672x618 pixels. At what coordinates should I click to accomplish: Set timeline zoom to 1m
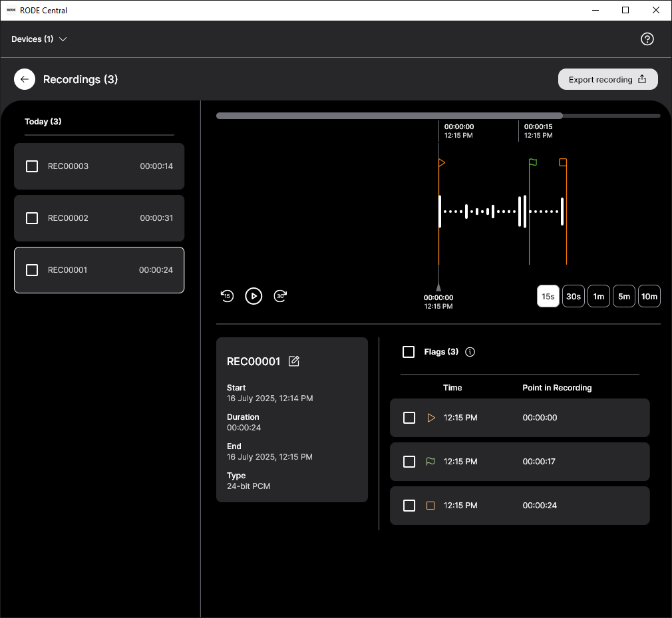tap(598, 296)
